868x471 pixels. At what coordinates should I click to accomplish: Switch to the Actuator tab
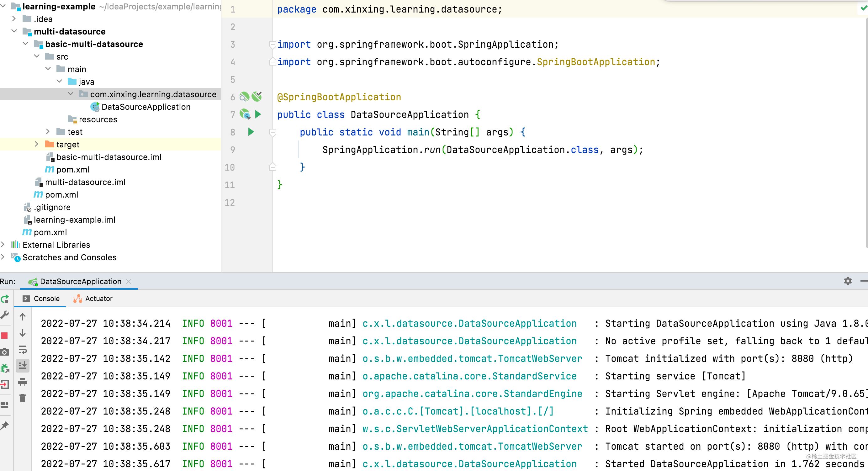coord(93,299)
